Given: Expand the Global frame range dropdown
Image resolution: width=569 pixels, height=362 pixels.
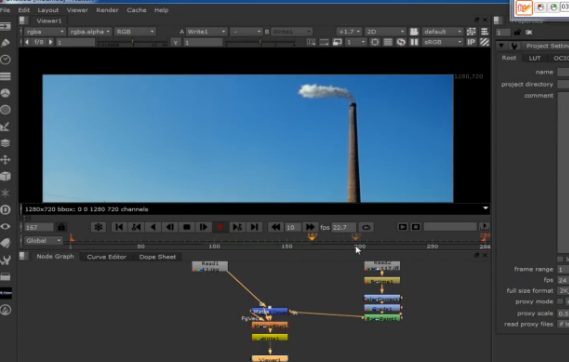Looking at the screenshot, I should 44,240.
